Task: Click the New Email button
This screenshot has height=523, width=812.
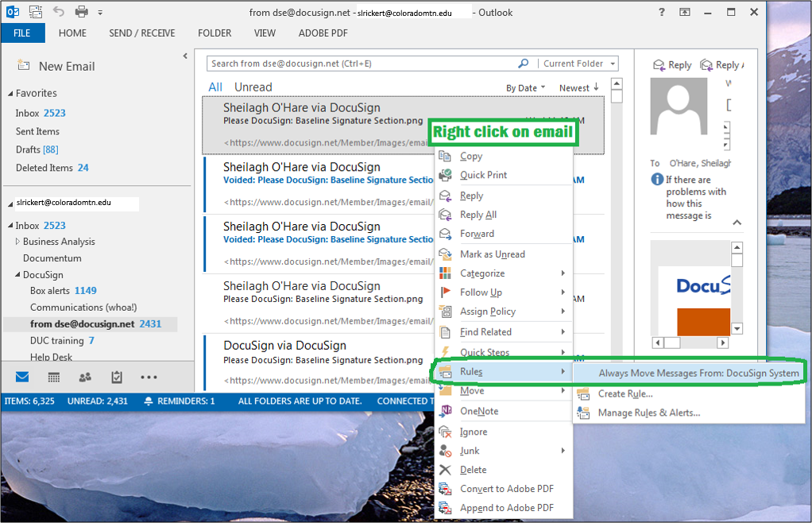Action: click(56, 66)
